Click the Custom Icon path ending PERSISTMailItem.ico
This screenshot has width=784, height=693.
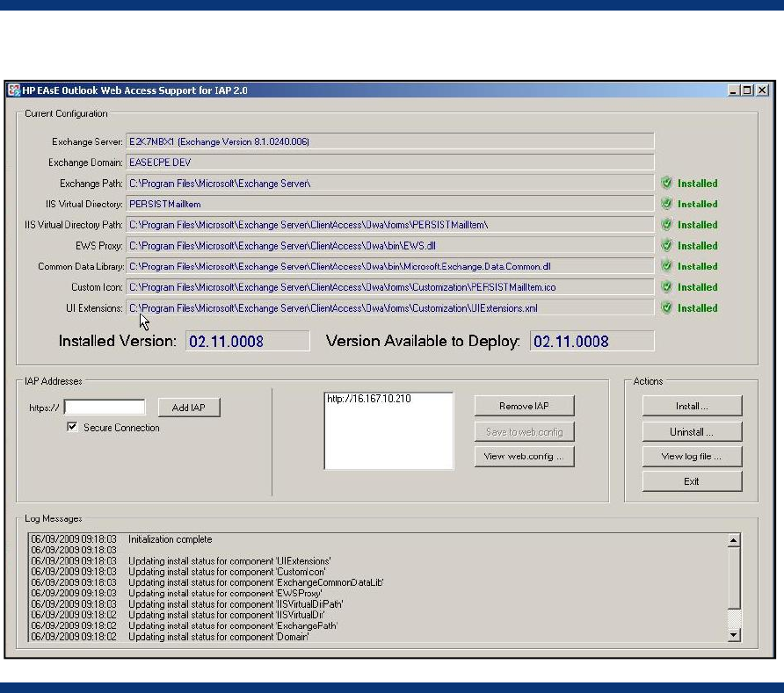pyautogui.click(x=389, y=287)
